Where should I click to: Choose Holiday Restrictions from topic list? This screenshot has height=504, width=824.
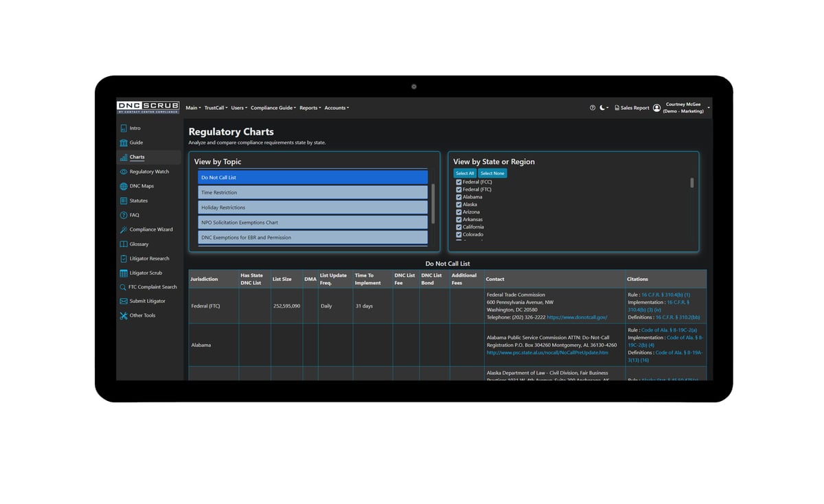tap(312, 207)
